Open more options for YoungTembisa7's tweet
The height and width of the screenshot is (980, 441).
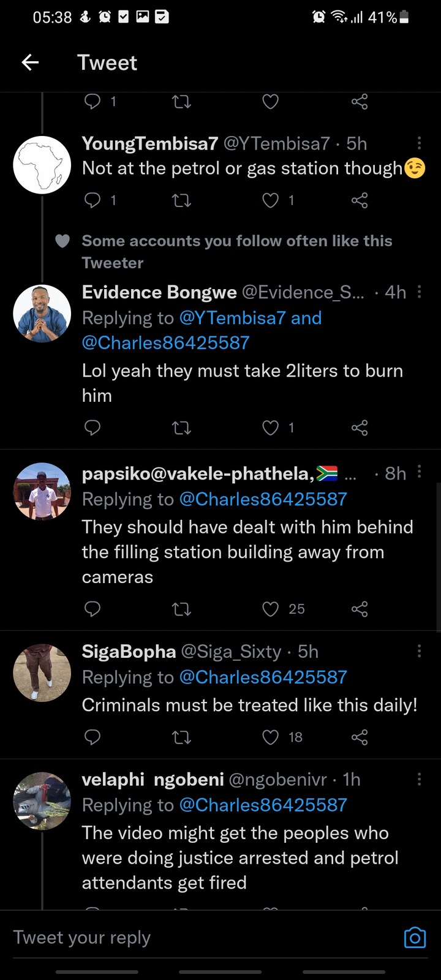[419, 143]
